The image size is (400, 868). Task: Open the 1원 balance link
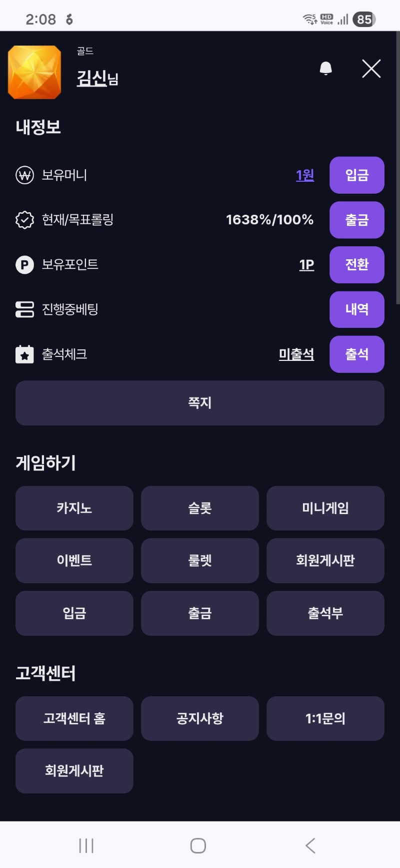(x=304, y=175)
